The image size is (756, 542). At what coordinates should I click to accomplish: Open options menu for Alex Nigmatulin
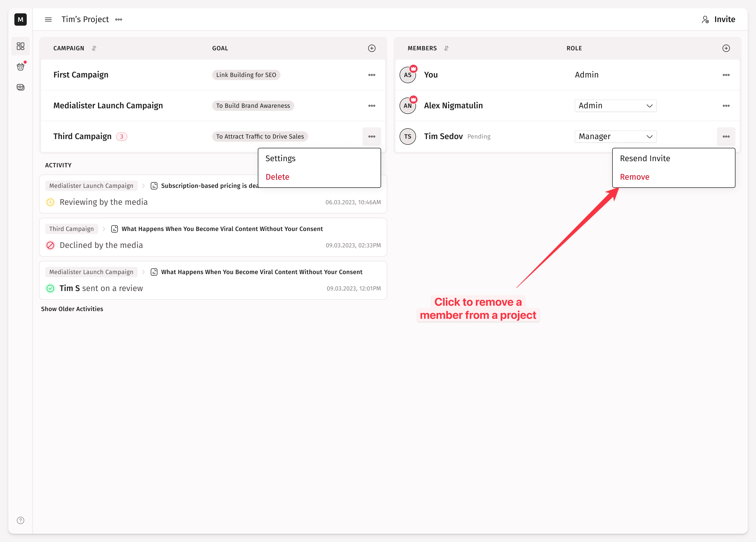[726, 105]
